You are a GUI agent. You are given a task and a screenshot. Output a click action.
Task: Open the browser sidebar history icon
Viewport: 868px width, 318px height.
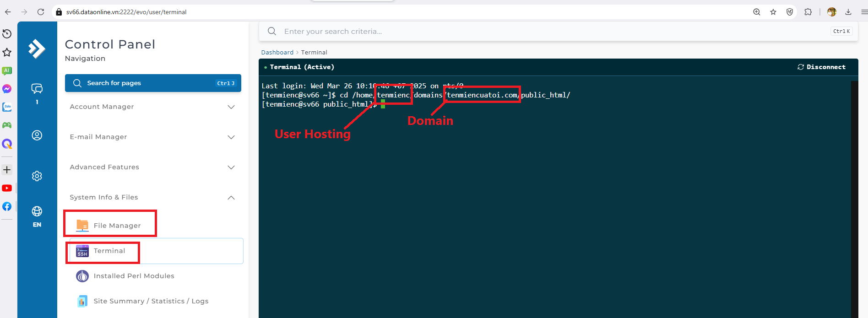(x=7, y=33)
